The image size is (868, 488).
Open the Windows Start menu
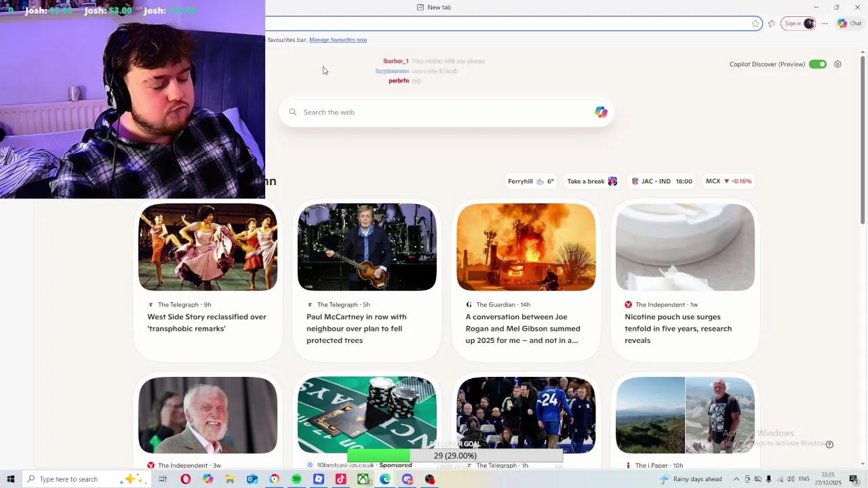pos(11,479)
